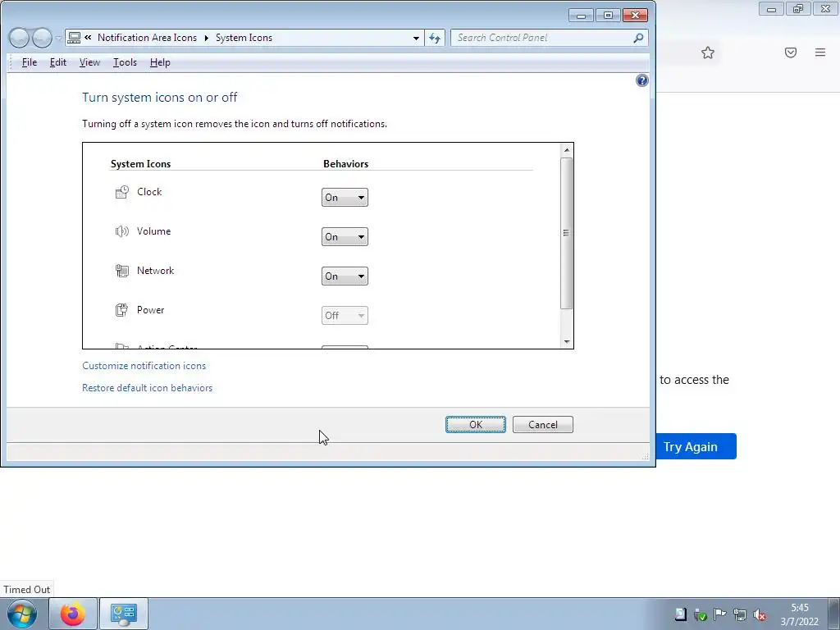Click the muted volume tray icon
Image resolution: width=840 pixels, height=630 pixels.
click(x=759, y=614)
